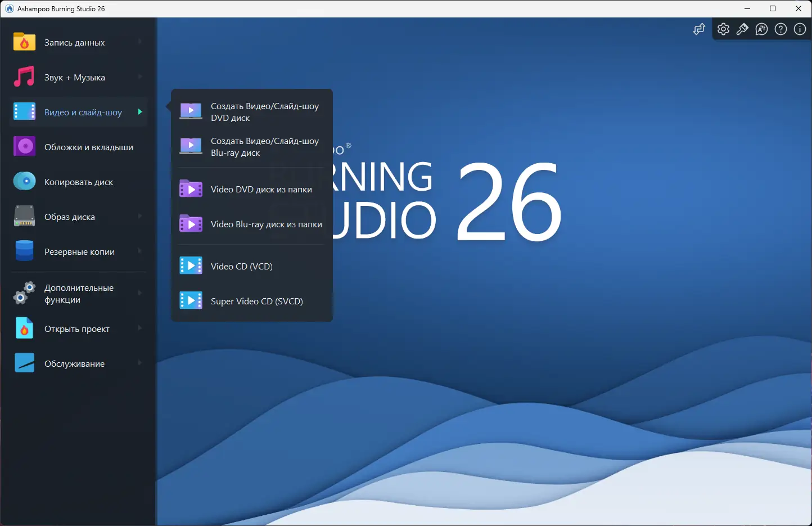Click the double-arrow switch icon beside the gear
Viewport: 812px width, 526px height.
pos(699,29)
